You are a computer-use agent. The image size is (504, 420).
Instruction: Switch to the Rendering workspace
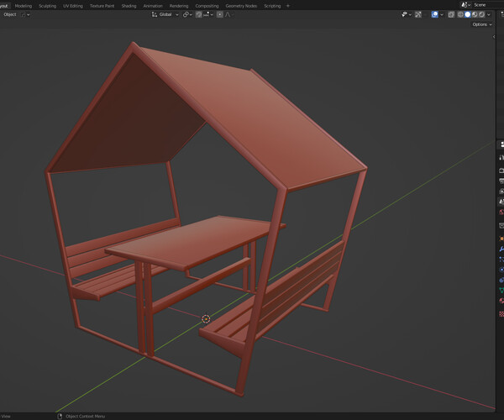click(x=179, y=6)
